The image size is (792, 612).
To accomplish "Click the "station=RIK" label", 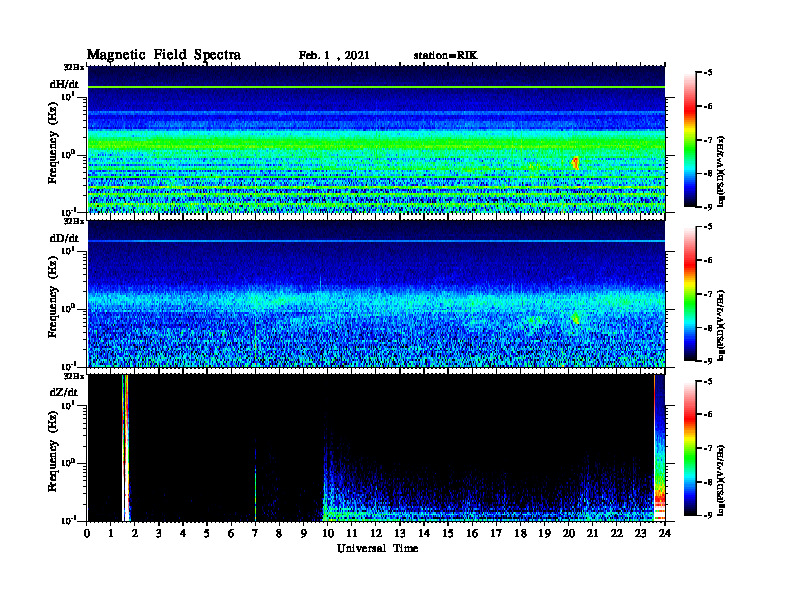I will pyautogui.click(x=445, y=56).
